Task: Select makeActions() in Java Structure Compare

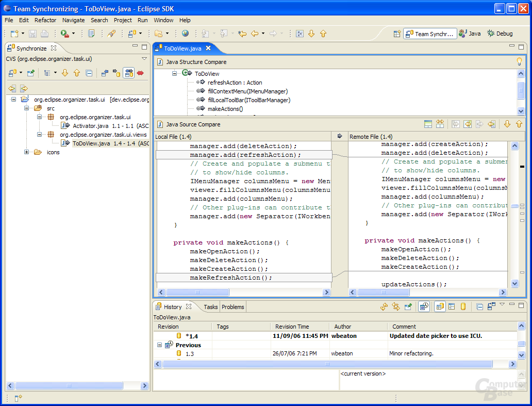Action: [x=225, y=109]
